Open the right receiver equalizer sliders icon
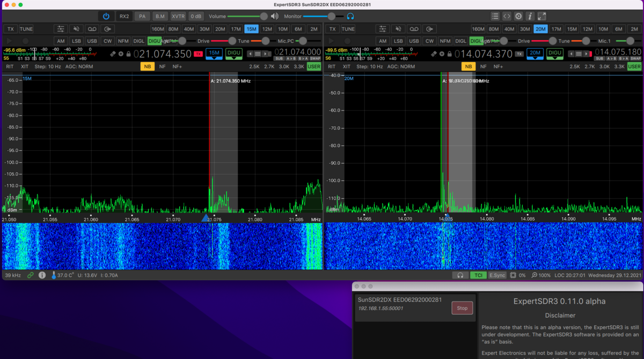Screen dimensions: 644x359 click(383, 29)
